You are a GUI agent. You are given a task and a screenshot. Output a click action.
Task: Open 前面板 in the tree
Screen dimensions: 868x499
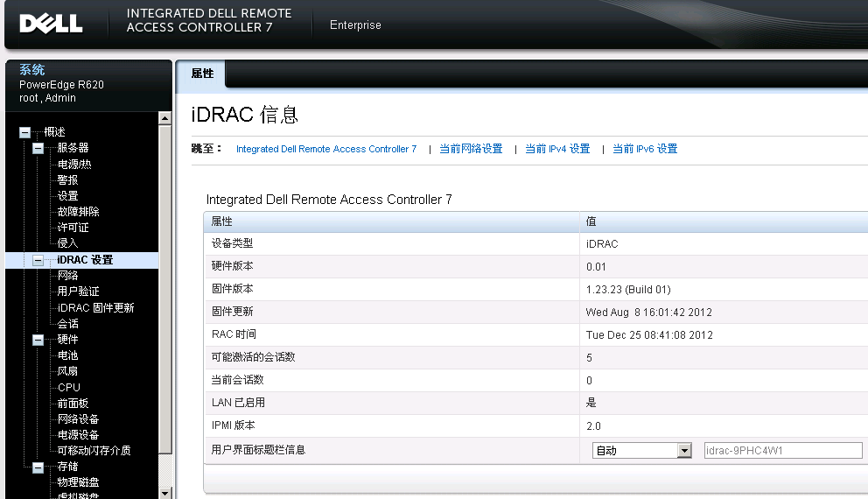coord(73,404)
